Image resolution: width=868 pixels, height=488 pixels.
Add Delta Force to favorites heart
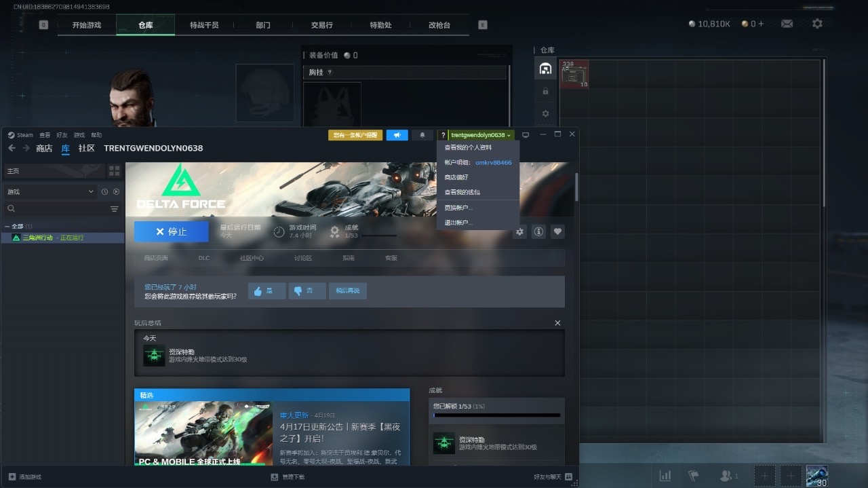click(x=557, y=231)
